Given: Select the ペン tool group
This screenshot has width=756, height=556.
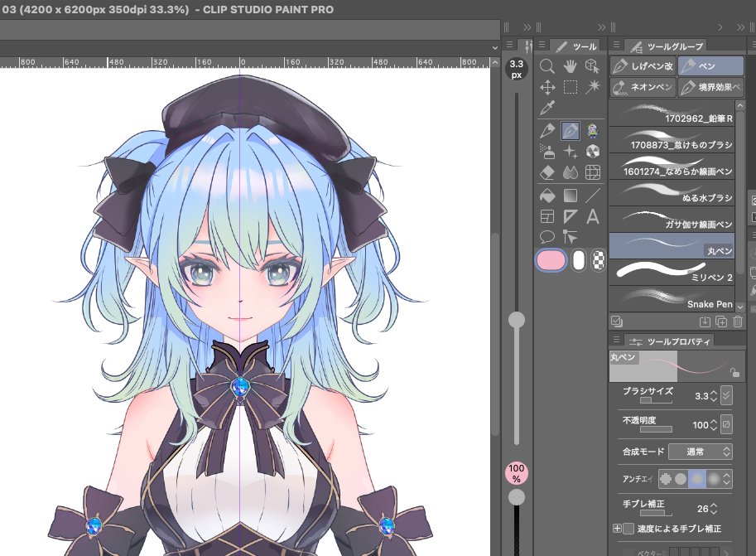Looking at the screenshot, I should [x=710, y=66].
